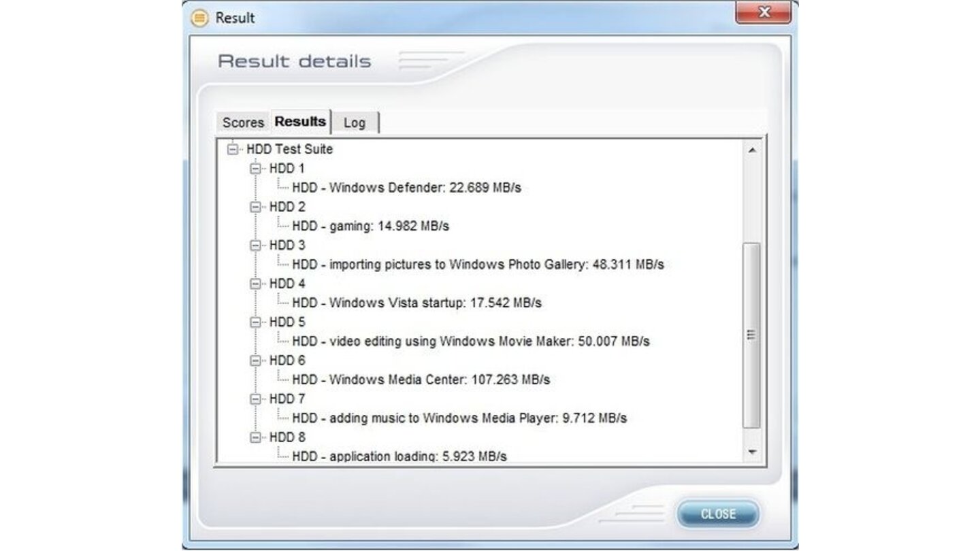
Task: Click the scrollbar down arrow
Action: coord(751,452)
